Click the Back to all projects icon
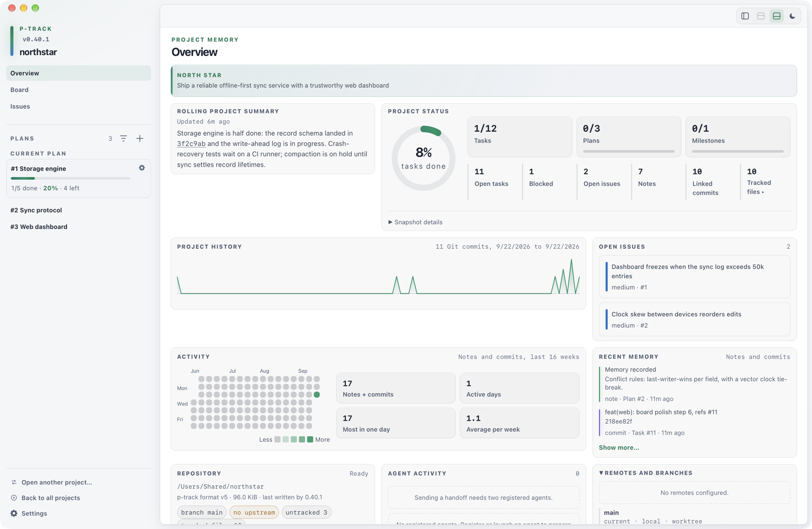The width and height of the screenshot is (812, 529). 14,498
